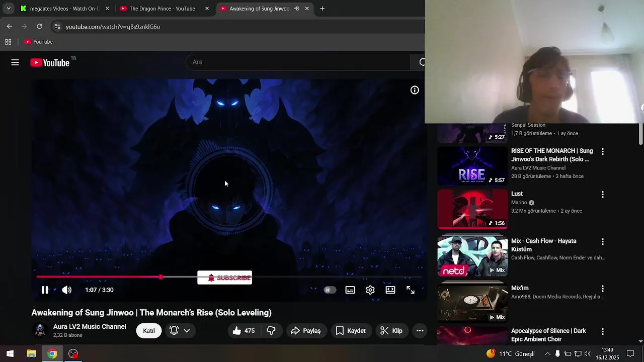Open options for Mix'im

pos(602,289)
